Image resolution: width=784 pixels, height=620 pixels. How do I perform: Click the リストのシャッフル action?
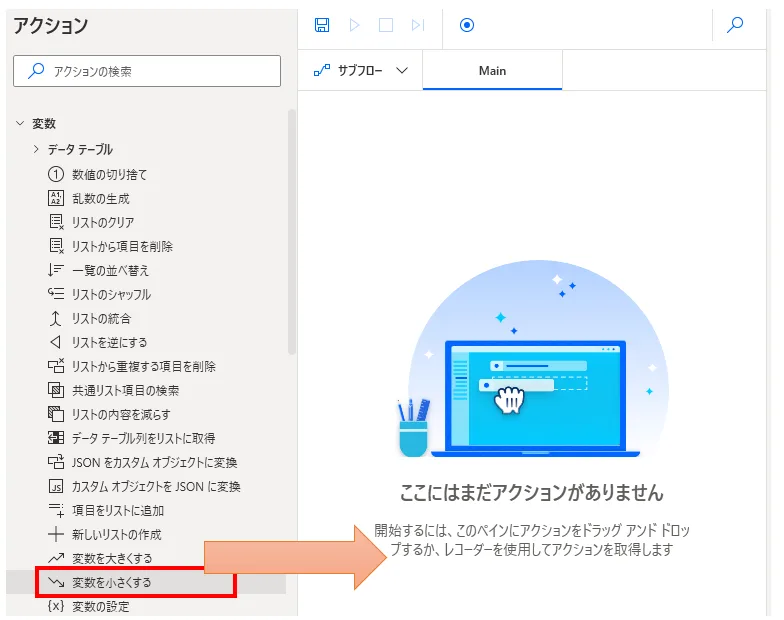coord(111,294)
